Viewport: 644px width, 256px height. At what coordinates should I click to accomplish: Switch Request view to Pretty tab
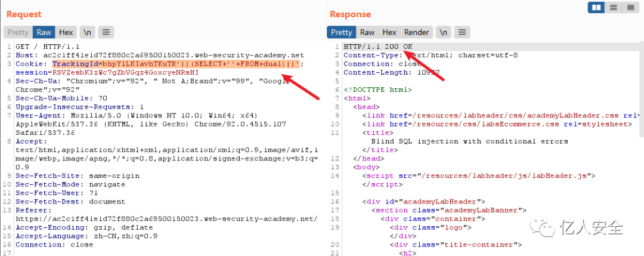(18, 32)
